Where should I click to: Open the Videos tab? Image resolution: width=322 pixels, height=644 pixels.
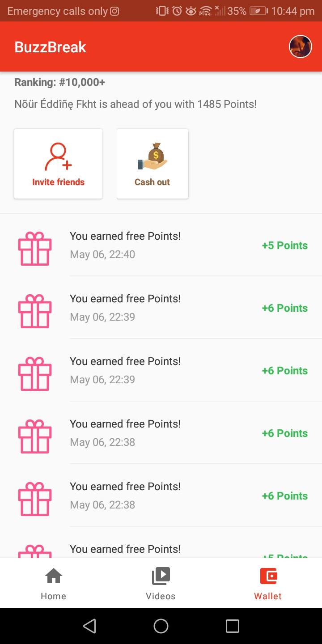coord(161,583)
